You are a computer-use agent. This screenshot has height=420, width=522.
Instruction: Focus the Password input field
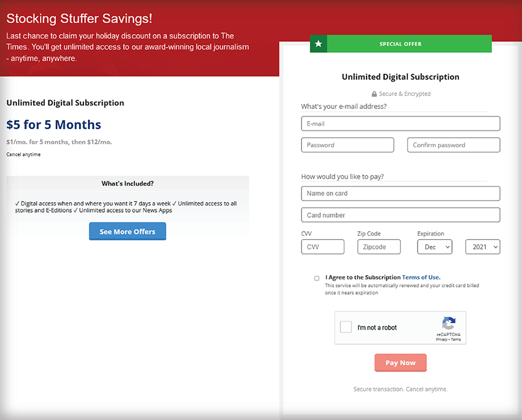point(347,145)
